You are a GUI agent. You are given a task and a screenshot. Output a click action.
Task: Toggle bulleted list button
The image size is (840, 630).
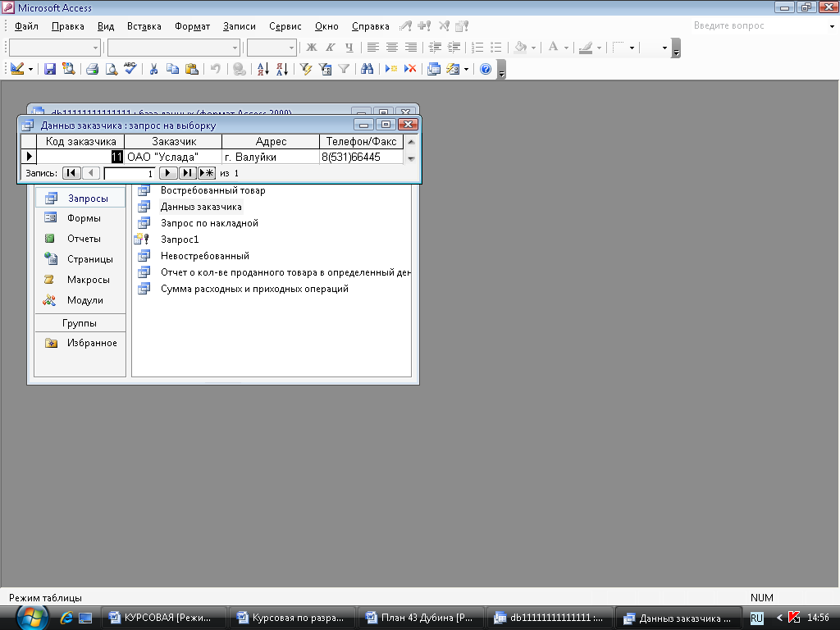(x=496, y=48)
